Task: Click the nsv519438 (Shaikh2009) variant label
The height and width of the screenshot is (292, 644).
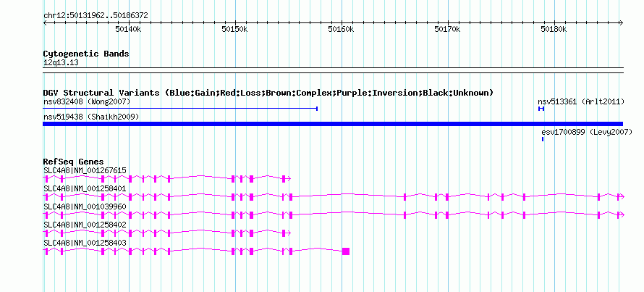Action: (91, 117)
